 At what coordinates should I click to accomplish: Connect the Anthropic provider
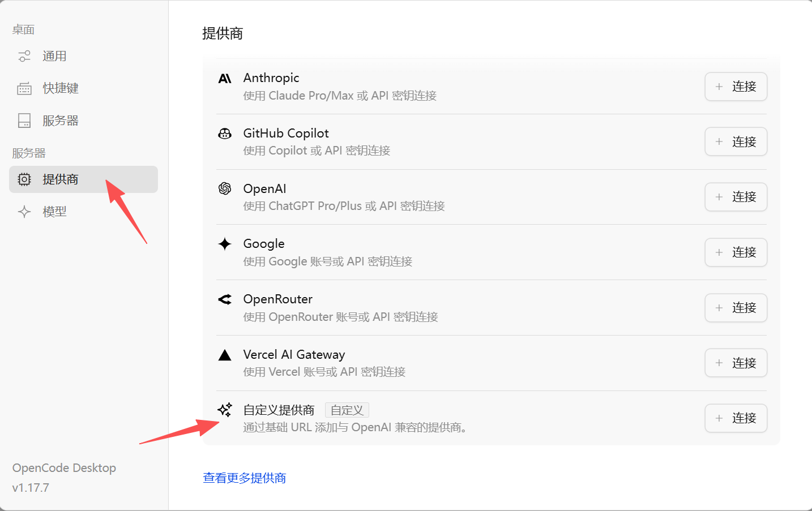coord(736,87)
